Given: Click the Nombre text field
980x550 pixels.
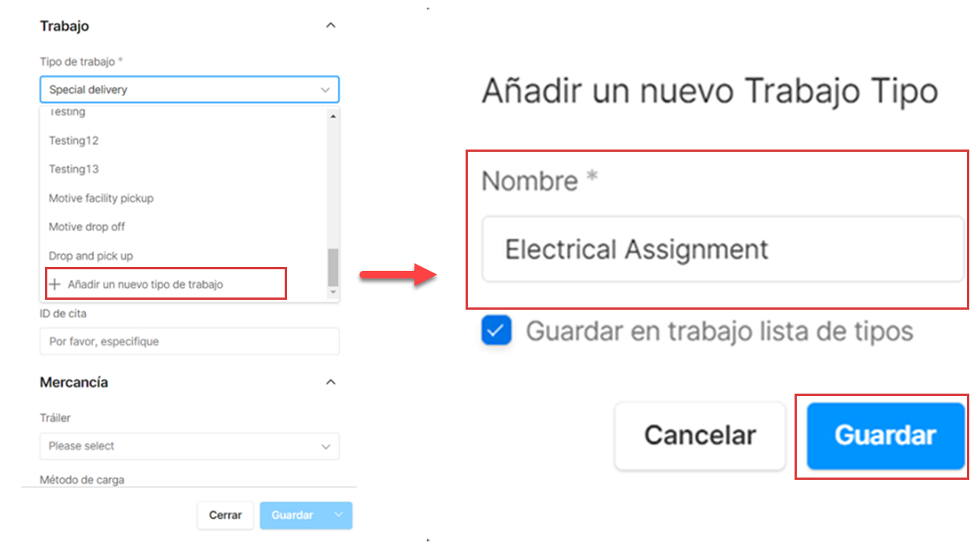Looking at the screenshot, I should [721, 249].
